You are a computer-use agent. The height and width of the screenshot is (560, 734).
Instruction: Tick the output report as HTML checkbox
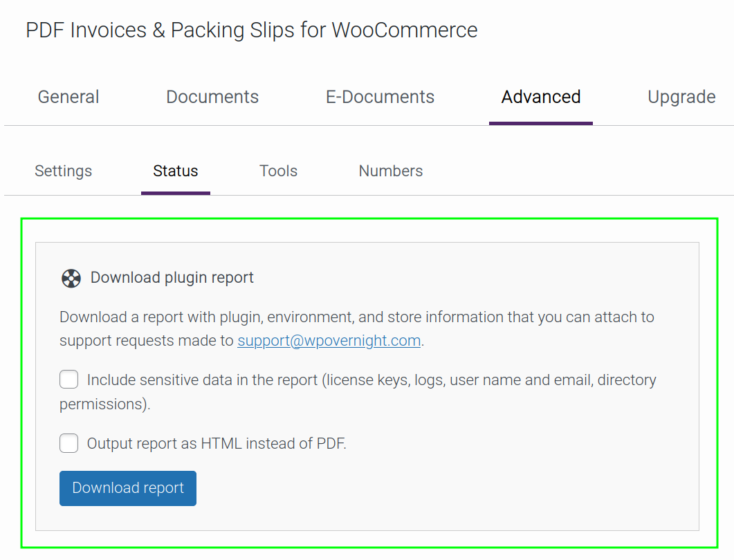[69, 443]
